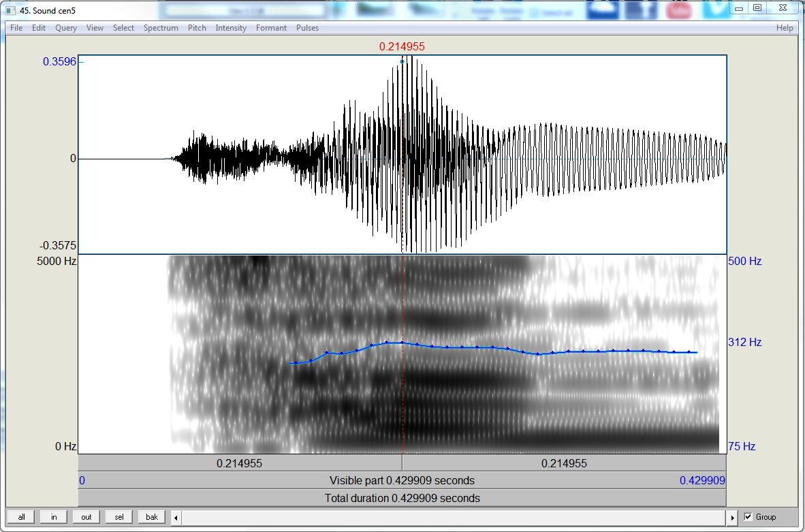Click the "75 Hz" pitch floor label
This screenshot has height=532, width=805.
[x=742, y=447]
